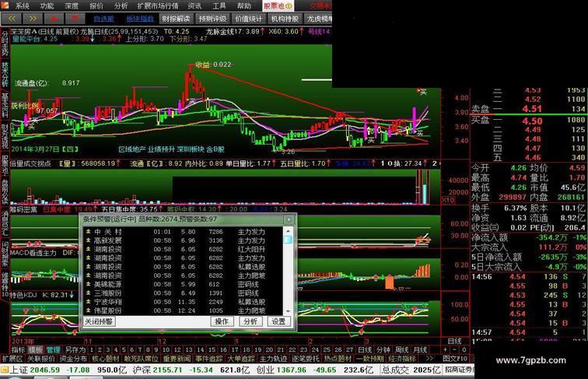Open the 重要新闻 bottom tab
The image size is (588, 379).
click(177, 359)
